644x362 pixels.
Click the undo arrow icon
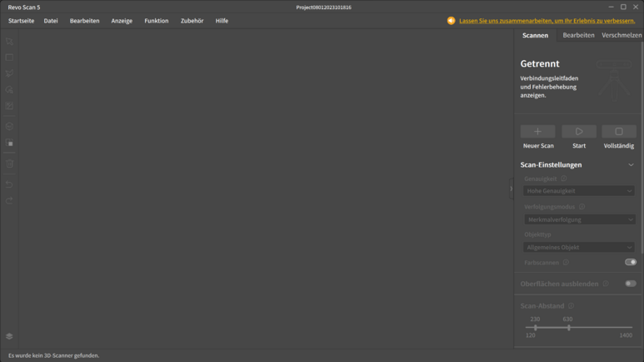pyautogui.click(x=9, y=184)
